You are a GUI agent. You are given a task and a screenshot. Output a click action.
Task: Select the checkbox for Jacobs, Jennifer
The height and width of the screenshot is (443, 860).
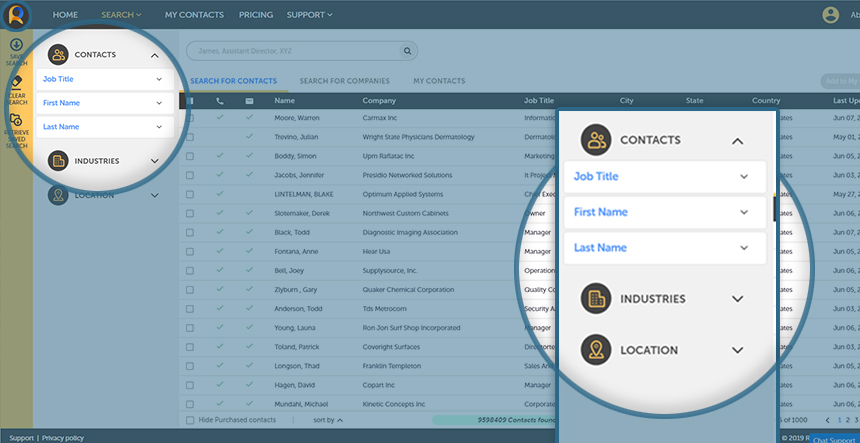click(190, 175)
